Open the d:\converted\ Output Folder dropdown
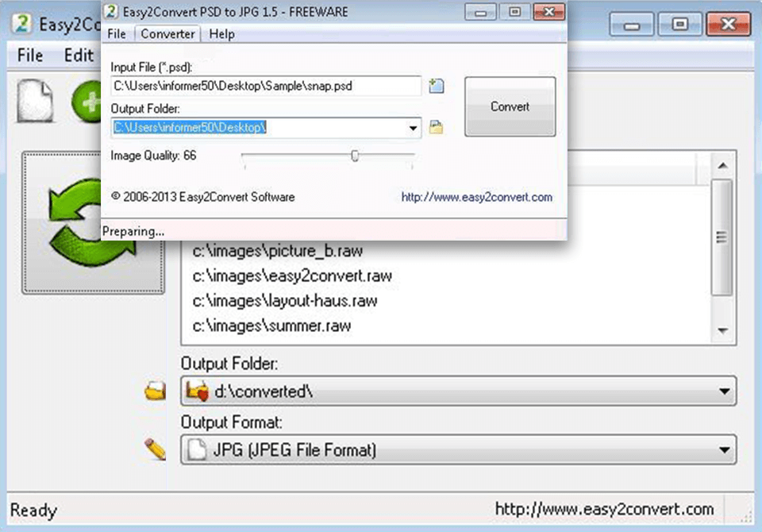 (722, 391)
